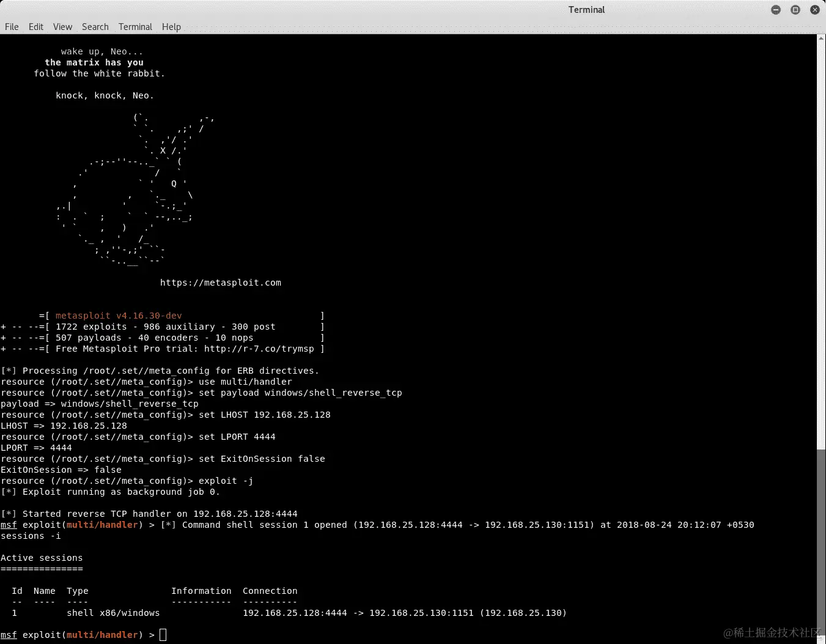
Task: Click 'shell x86/windows' session type cell
Action: [x=113, y=613]
